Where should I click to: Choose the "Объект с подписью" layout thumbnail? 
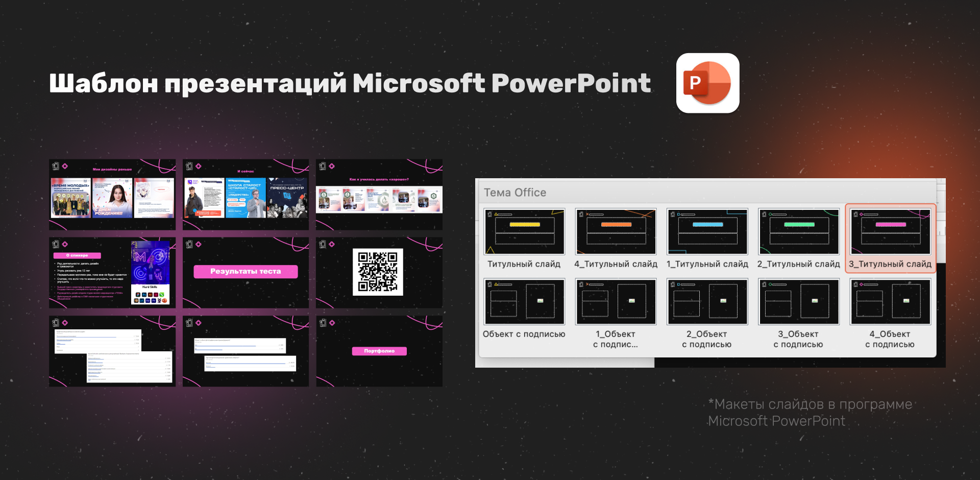tap(524, 301)
